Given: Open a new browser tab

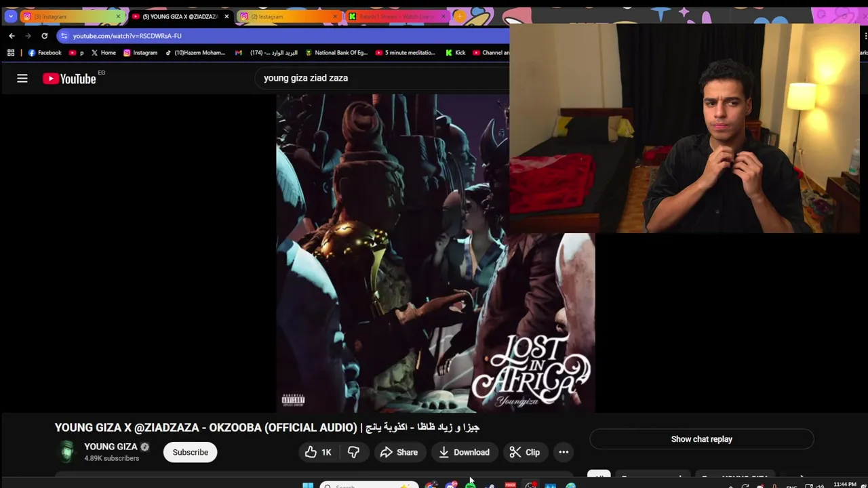Looking at the screenshot, I should [x=460, y=16].
